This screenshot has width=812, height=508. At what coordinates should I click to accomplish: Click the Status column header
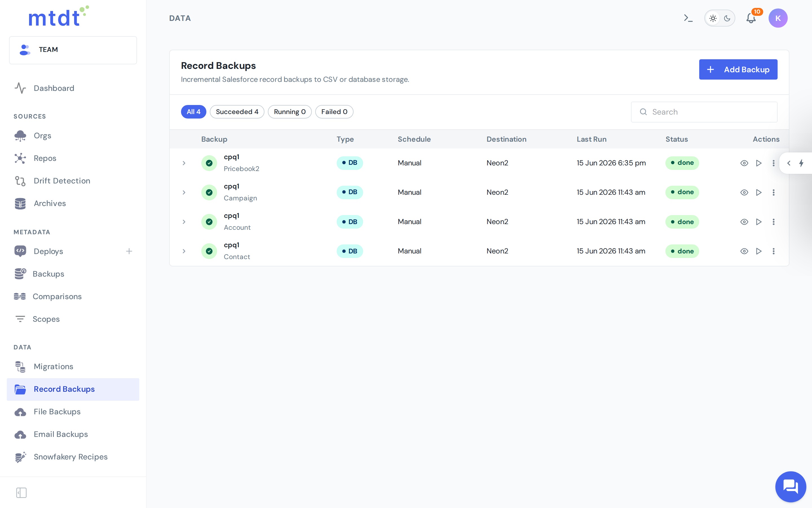point(676,139)
